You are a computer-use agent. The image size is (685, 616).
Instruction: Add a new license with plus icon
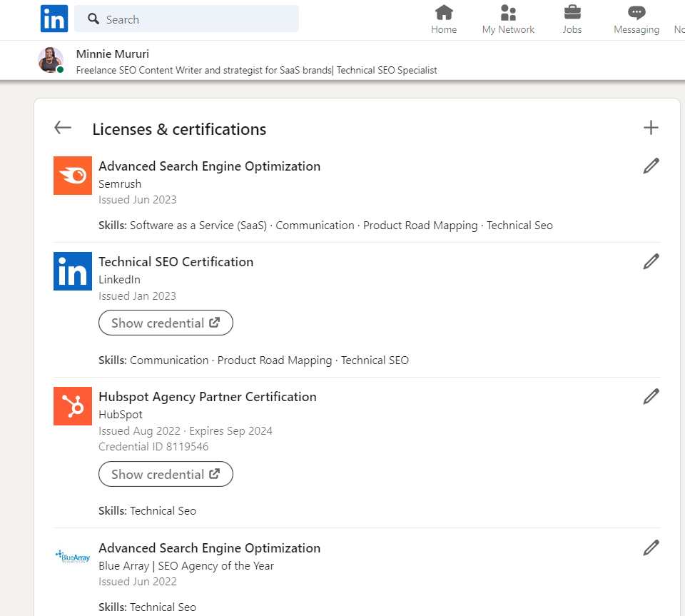(651, 128)
